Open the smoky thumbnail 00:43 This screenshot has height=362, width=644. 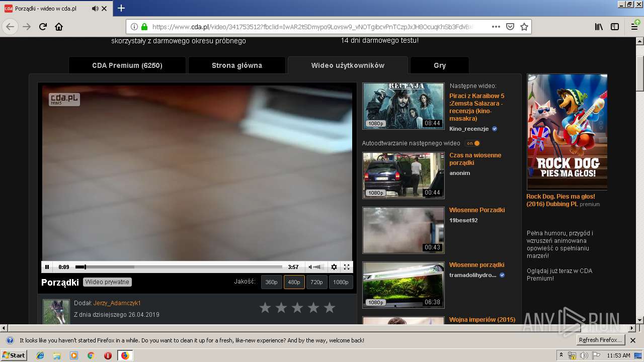[404, 230]
